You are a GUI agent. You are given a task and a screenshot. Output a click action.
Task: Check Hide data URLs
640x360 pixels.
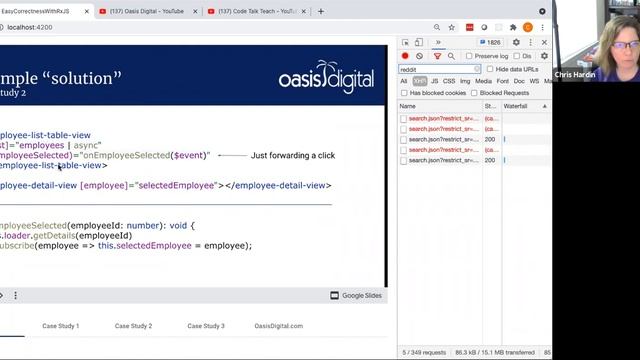(490, 69)
